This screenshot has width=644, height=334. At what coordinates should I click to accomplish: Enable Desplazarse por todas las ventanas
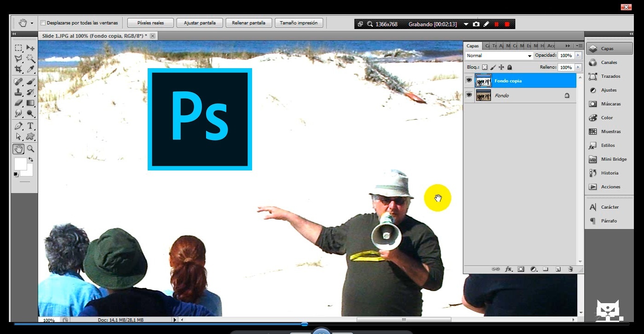43,23
